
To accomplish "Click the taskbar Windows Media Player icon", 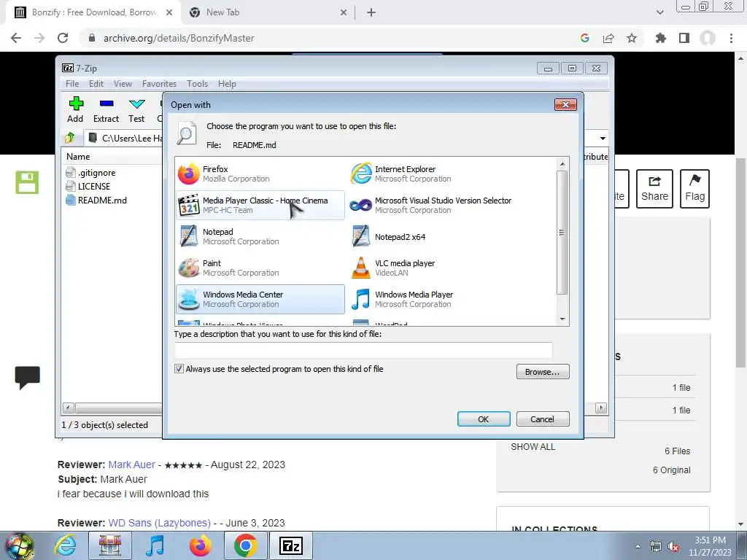I will [155, 545].
